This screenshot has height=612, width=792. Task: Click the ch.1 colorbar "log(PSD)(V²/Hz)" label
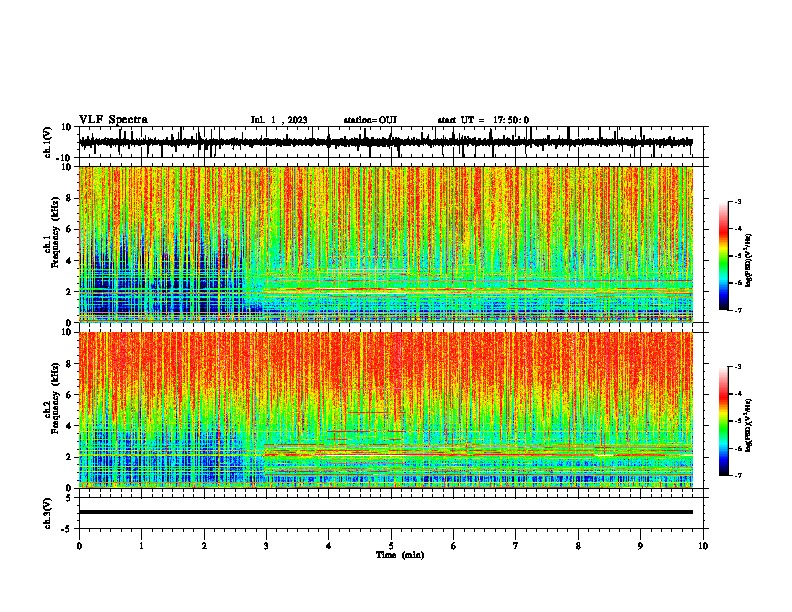click(x=748, y=260)
